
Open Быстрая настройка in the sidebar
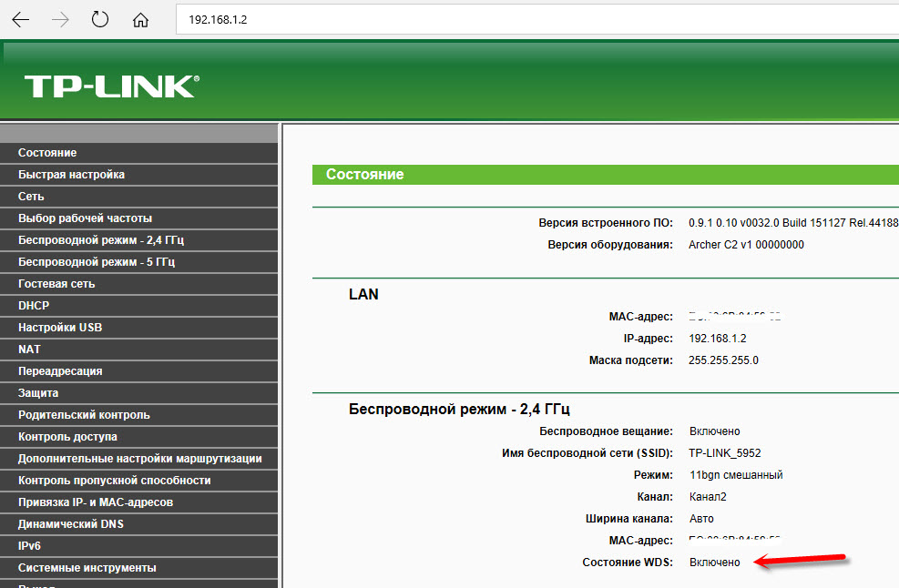(138, 175)
